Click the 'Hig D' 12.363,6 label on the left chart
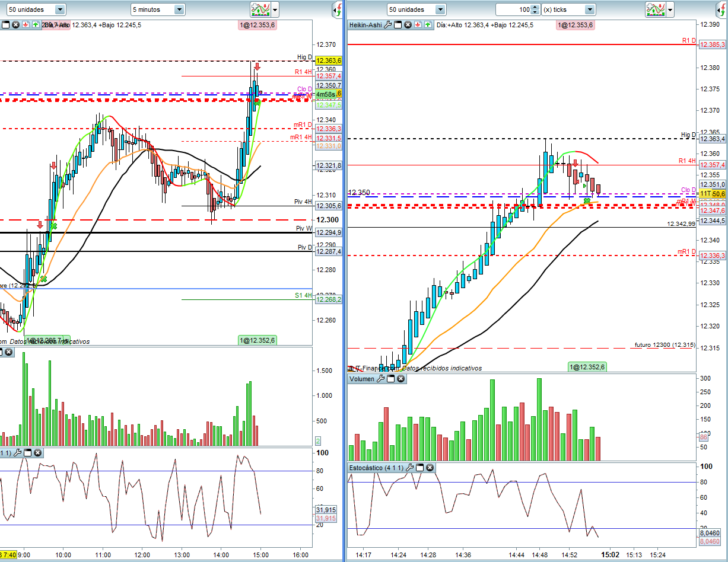 pyautogui.click(x=329, y=60)
